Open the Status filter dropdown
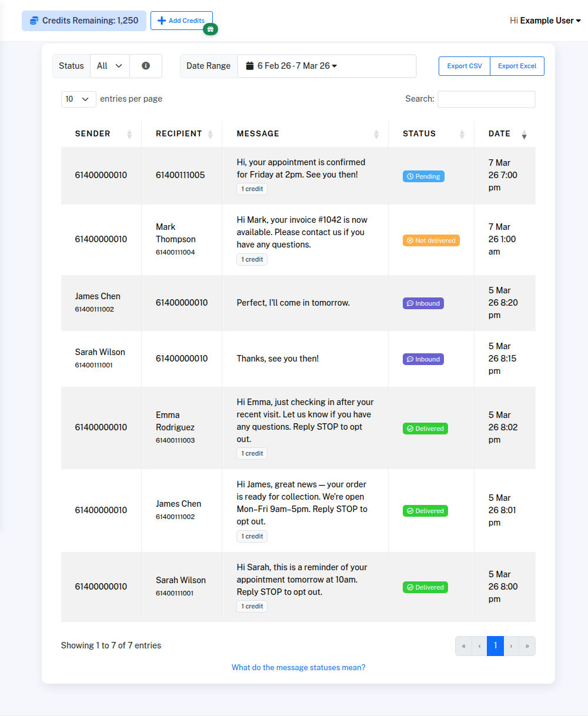588x716 pixels. (109, 66)
